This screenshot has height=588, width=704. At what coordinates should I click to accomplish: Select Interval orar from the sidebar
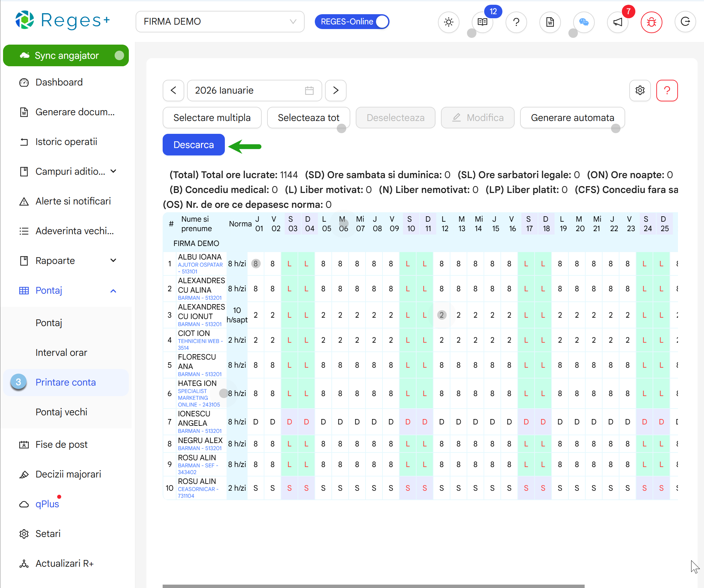tap(61, 352)
